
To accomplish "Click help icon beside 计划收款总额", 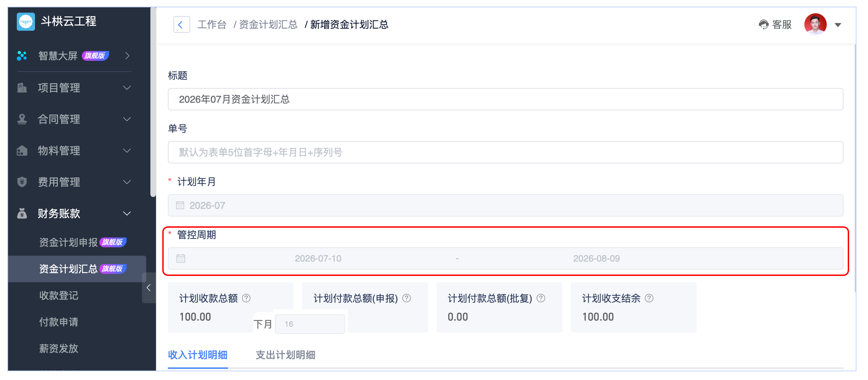I will click(x=246, y=298).
